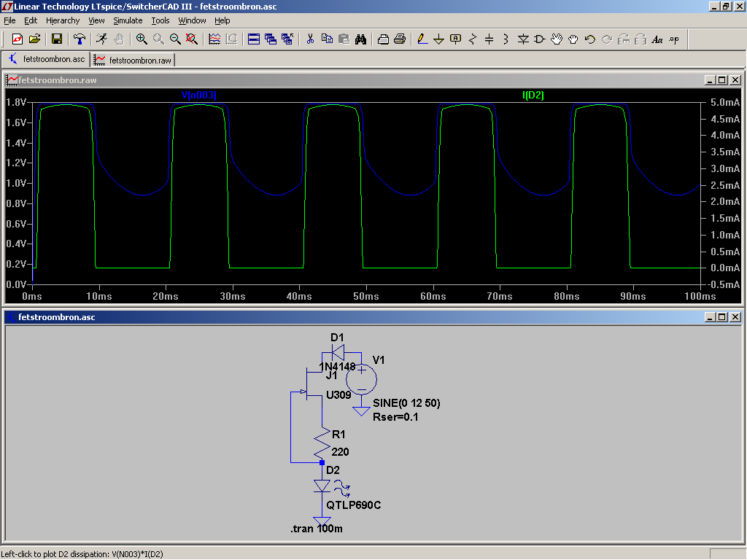Pick the Draw Wire pencil tool
This screenshot has height=560, width=747.
[422, 39]
